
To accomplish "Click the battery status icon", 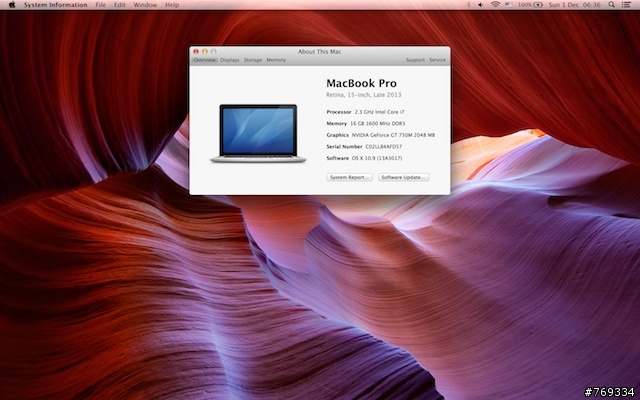I will click(538, 5).
